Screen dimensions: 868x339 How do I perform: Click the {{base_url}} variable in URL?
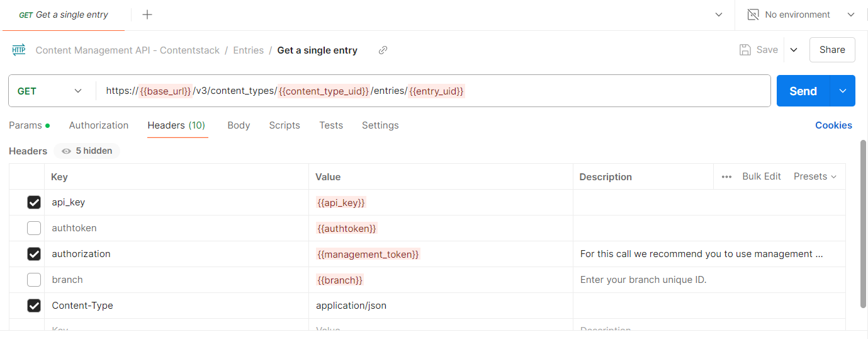coord(166,91)
